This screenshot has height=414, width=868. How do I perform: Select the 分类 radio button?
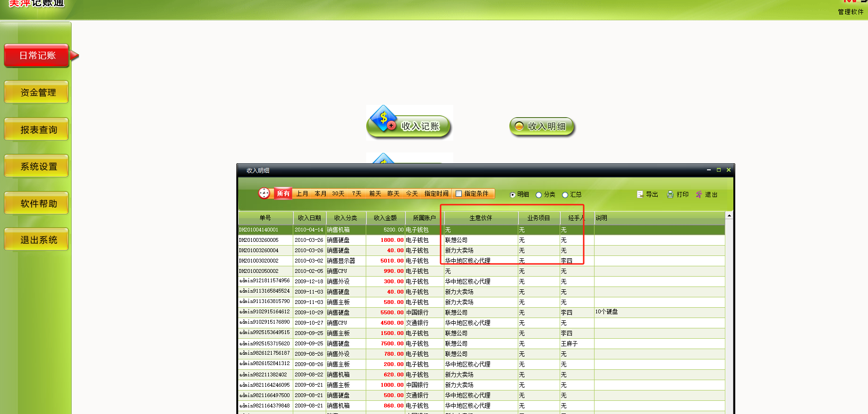click(x=539, y=195)
